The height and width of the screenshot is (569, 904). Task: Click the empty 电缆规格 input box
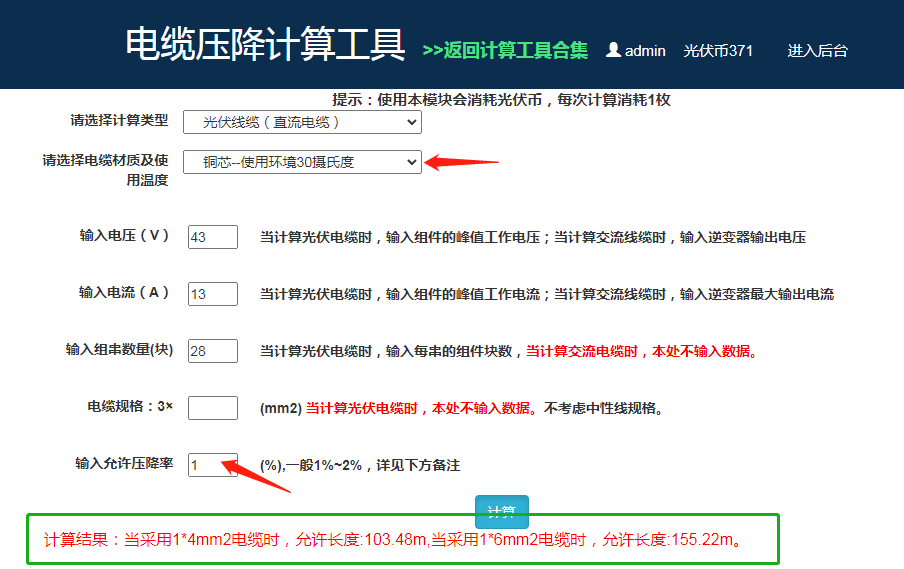pos(212,408)
